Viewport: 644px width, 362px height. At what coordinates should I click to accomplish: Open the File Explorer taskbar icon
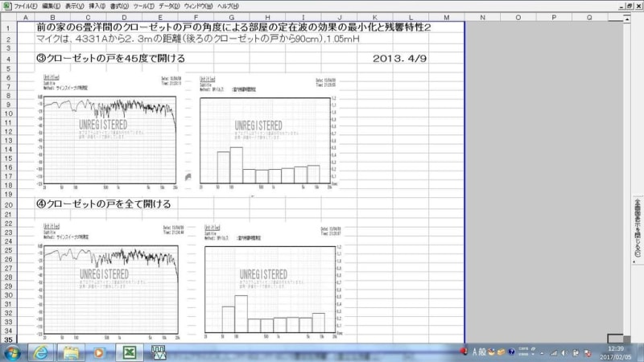[x=71, y=353]
